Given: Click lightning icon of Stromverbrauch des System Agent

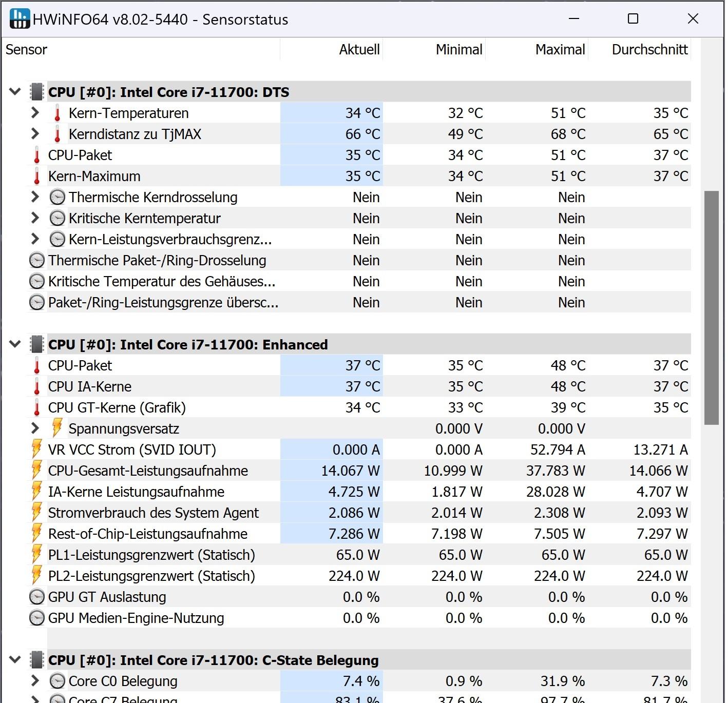Looking at the screenshot, I should (36, 512).
